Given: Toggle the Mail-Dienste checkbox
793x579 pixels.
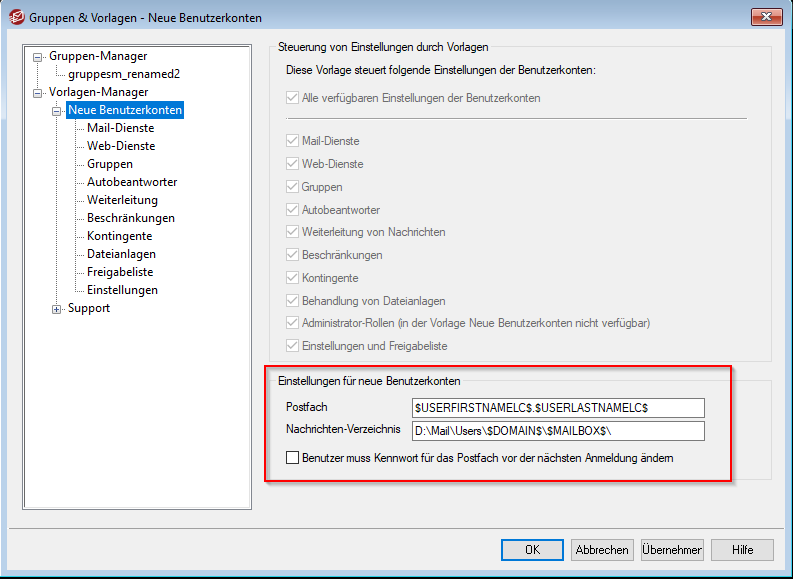Looking at the screenshot, I should pos(293,142).
